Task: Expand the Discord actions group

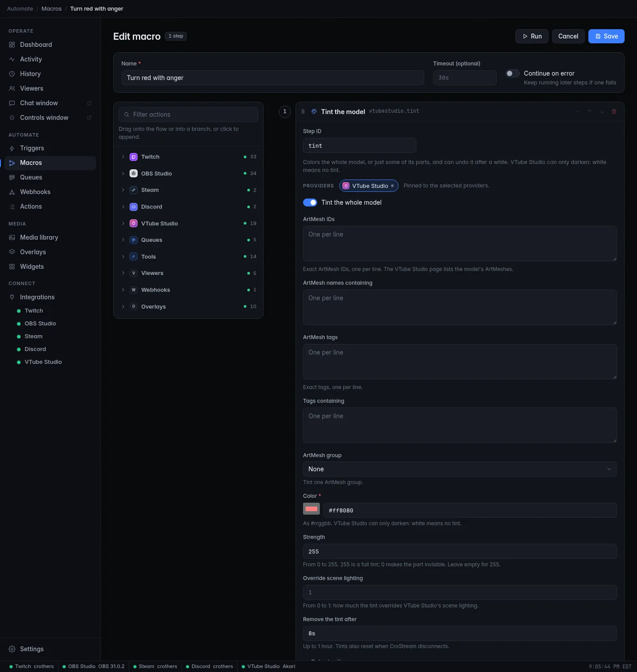Action: click(x=188, y=206)
